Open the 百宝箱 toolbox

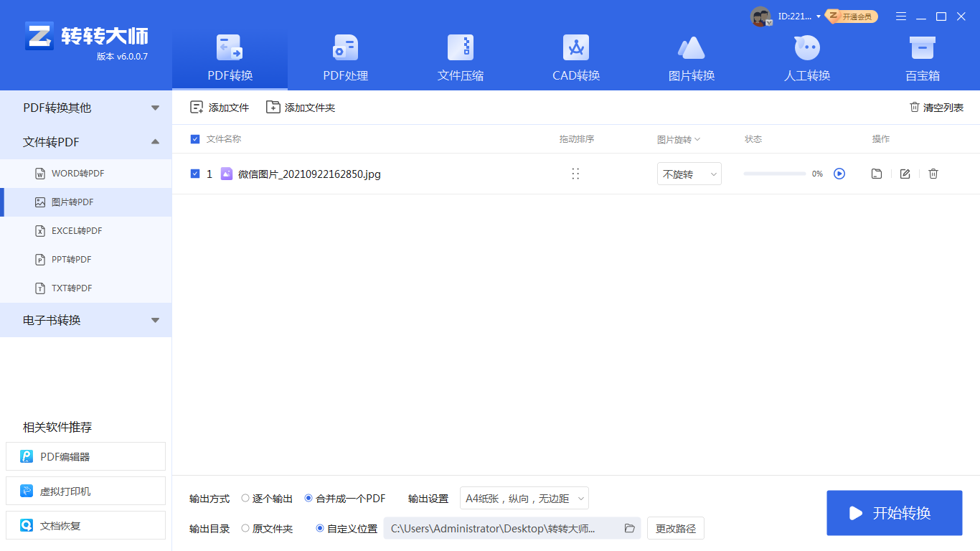coord(922,57)
